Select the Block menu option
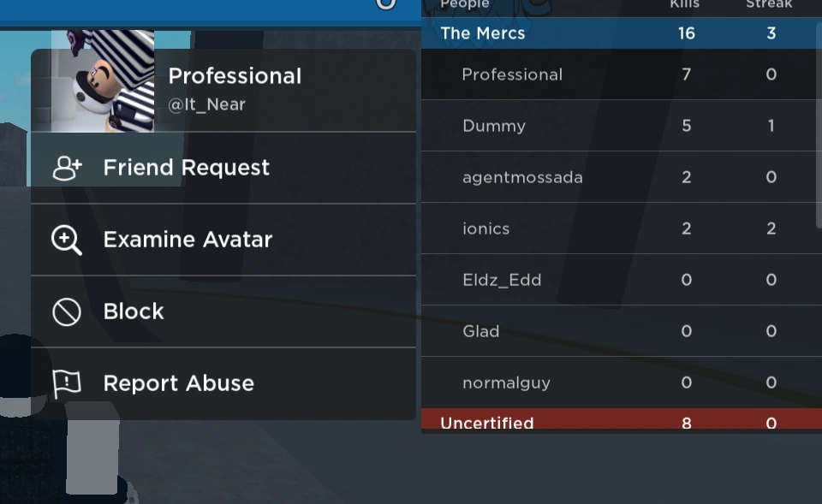Viewport: 822px width, 504px height. [x=134, y=311]
